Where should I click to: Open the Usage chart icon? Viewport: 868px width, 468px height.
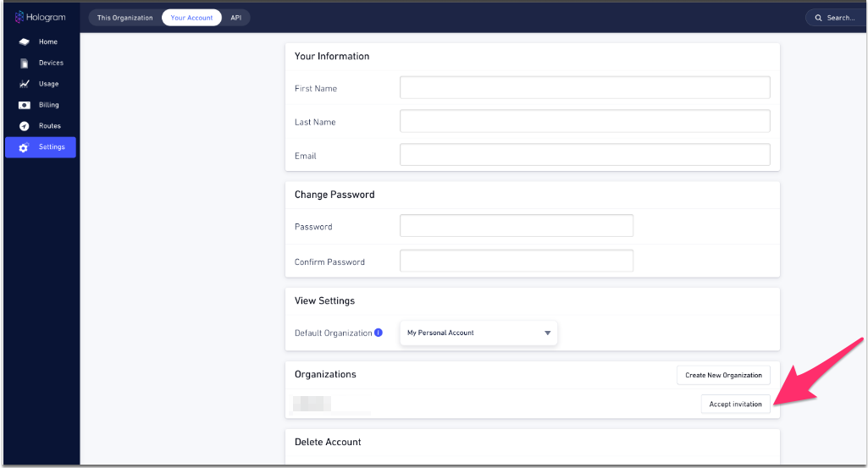[24, 84]
